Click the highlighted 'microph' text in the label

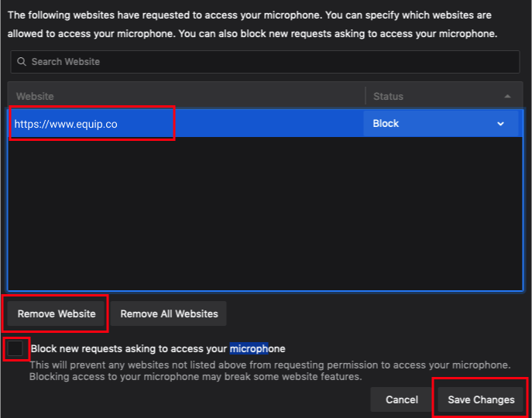[x=248, y=349]
